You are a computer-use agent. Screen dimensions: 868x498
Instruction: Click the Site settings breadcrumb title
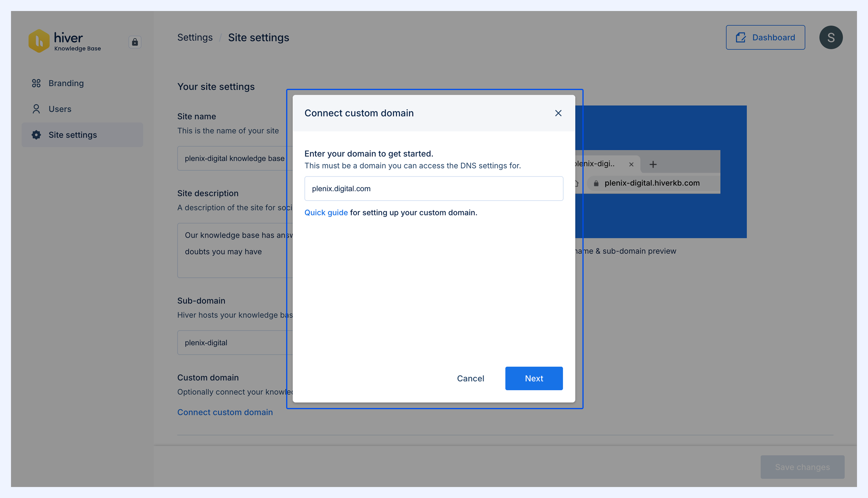[x=258, y=37]
